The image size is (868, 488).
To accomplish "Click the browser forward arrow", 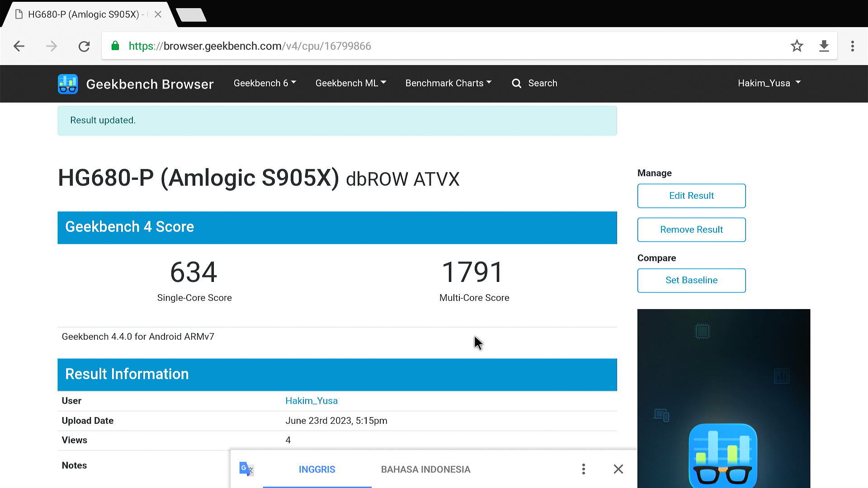I will coord(52,46).
